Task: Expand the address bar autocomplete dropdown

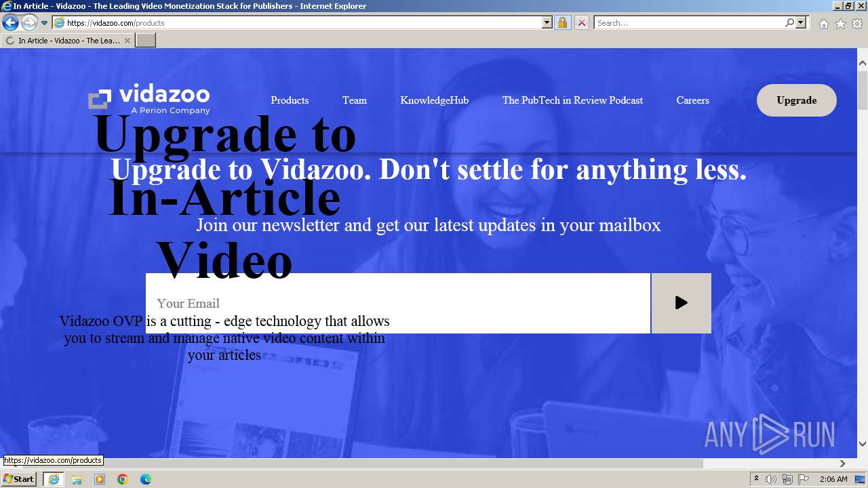Action: [547, 22]
